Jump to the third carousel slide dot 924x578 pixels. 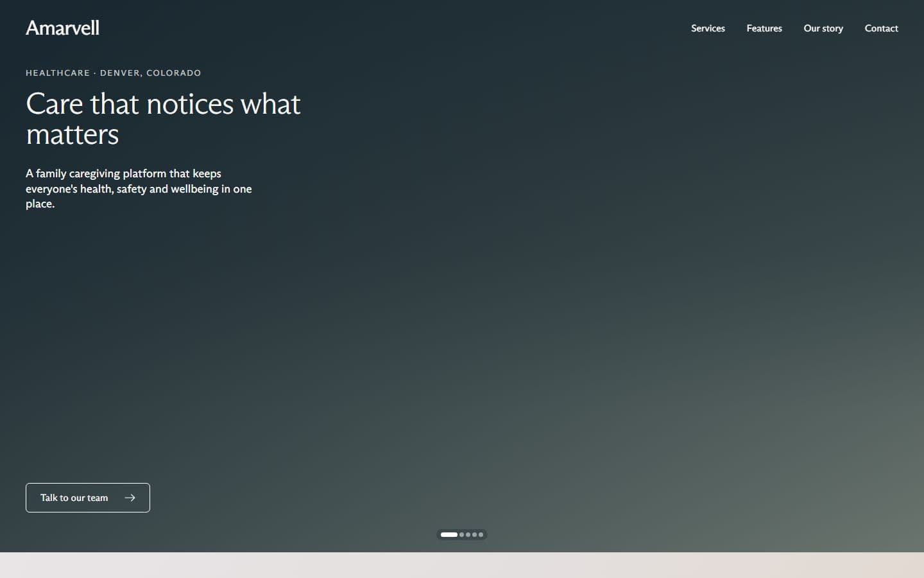(x=468, y=534)
